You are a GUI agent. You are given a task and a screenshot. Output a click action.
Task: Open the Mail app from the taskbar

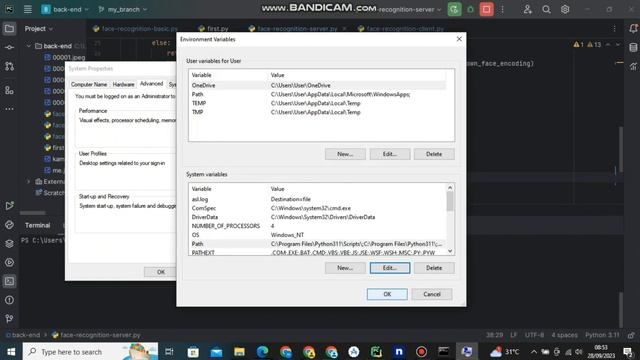point(216,351)
